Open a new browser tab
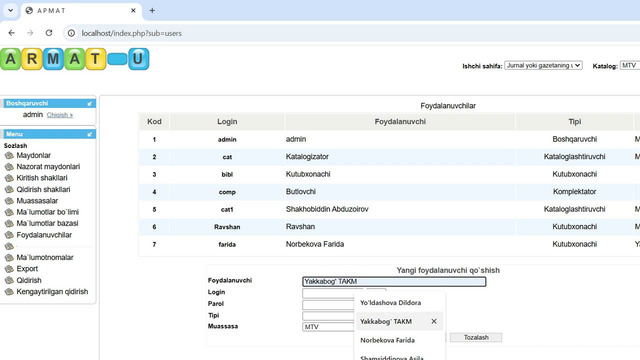This screenshot has height=360, width=640. coord(152,11)
